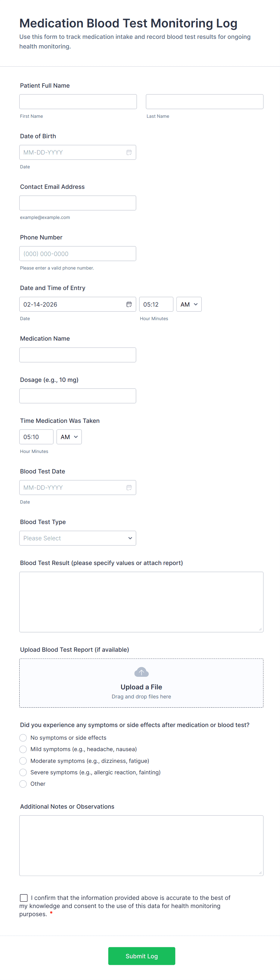Select the Other symptoms radio option
The height and width of the screenshot is (980, 280).
(23, 784)
